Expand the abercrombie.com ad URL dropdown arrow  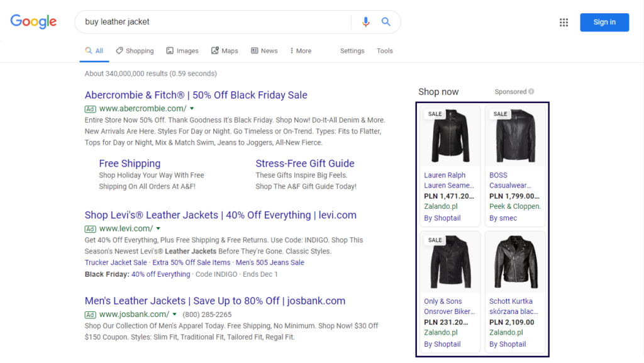click(192, 109)
